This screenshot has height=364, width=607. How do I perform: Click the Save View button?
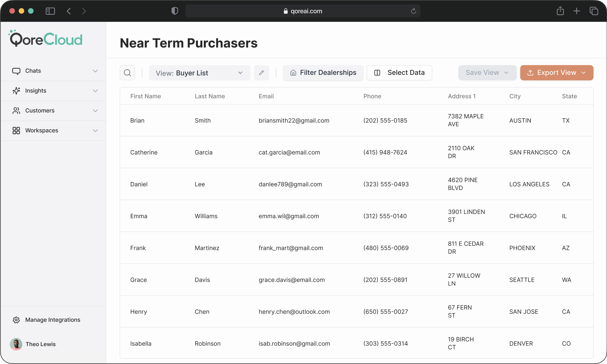[x=487, y=73]
